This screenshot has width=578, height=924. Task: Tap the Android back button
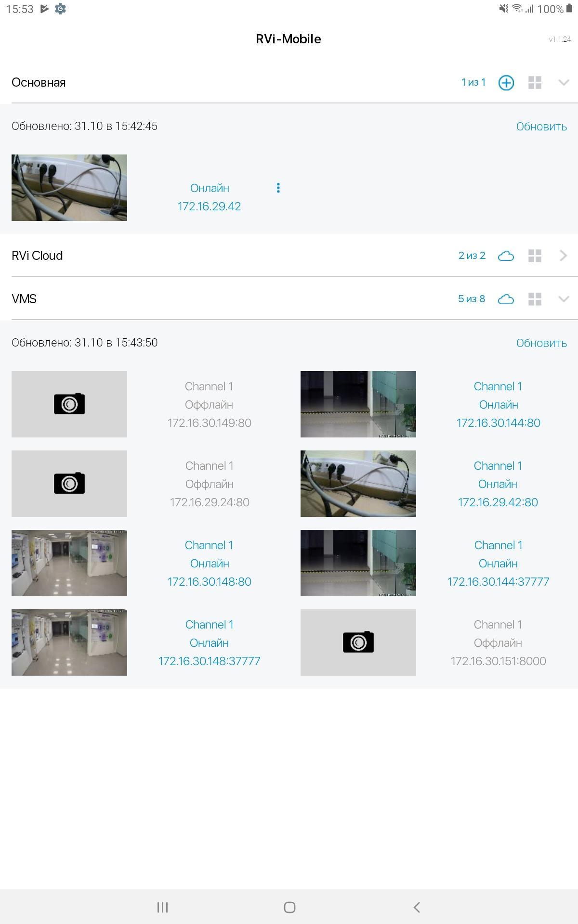point(417,907)
